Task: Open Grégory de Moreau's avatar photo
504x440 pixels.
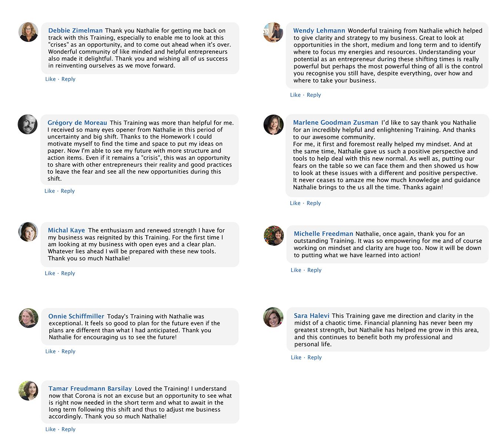Action: (28, 124)
